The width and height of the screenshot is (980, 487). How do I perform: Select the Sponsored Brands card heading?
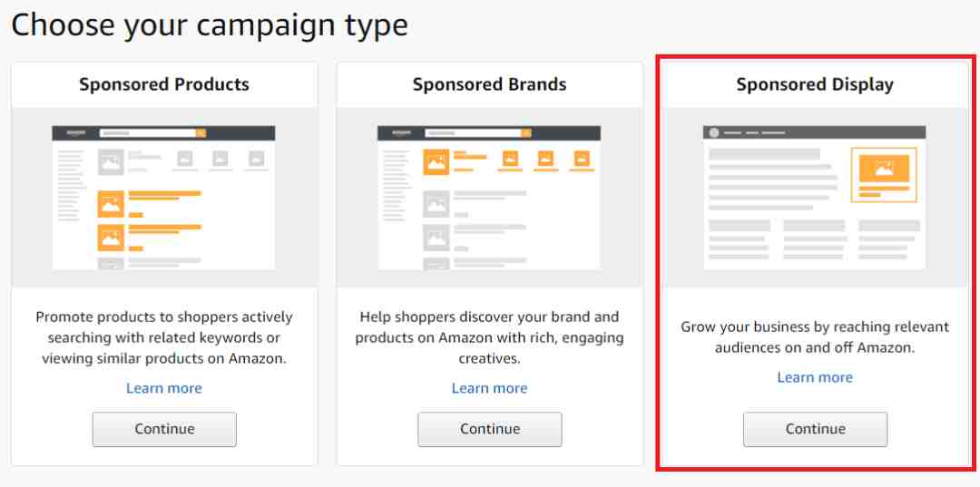[x=490, y=84]
